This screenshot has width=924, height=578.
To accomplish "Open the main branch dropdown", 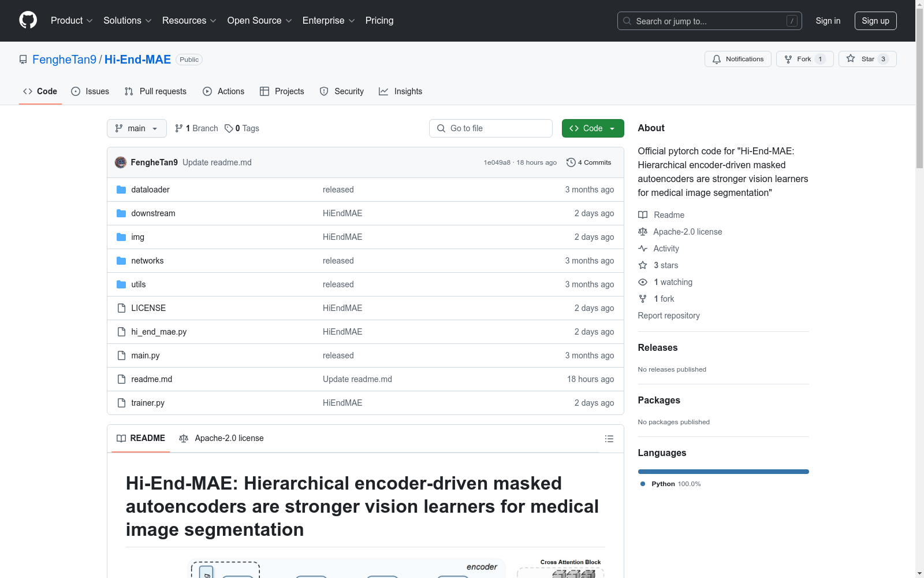I will pos(136,128).
